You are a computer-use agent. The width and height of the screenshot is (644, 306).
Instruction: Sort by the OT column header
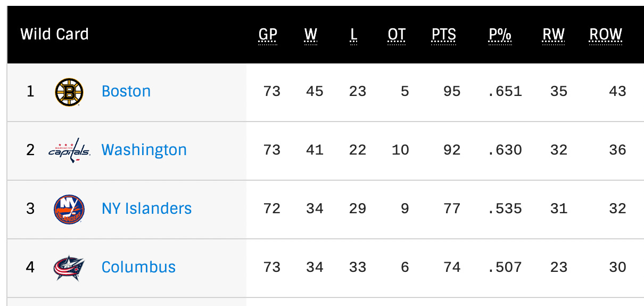pyautogui.click(x=397, y=35)
